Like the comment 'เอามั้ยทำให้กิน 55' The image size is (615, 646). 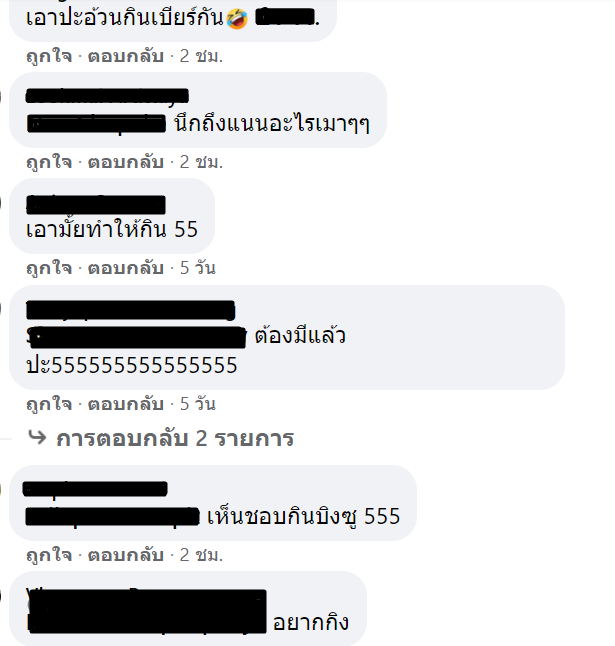tap(49, 268)
